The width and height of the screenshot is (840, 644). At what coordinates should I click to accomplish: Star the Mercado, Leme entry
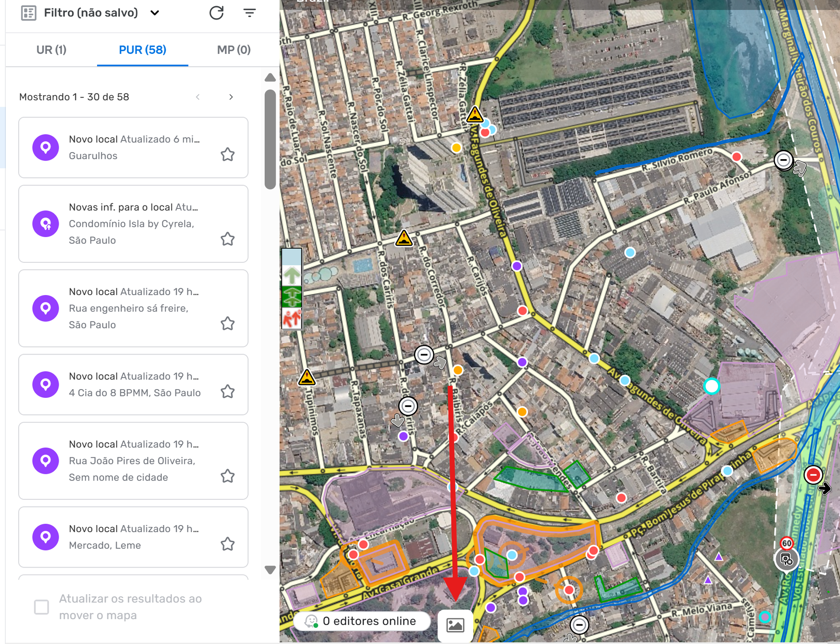pos(227,544)
